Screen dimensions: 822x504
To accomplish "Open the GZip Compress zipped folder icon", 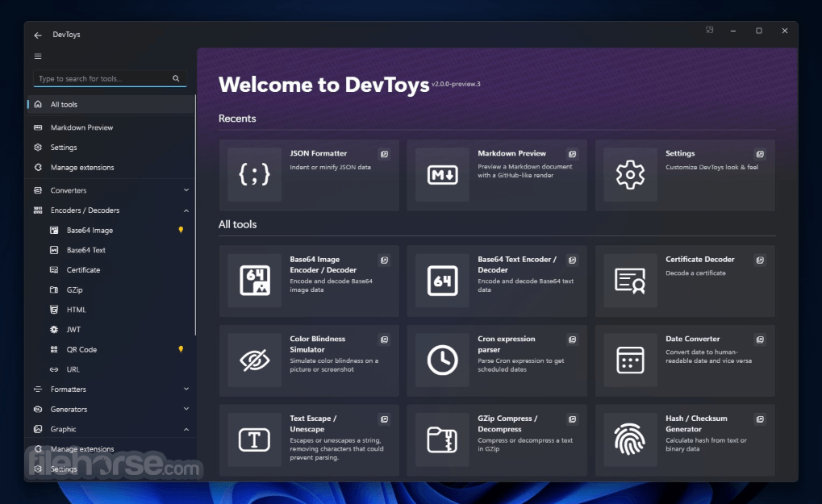I will [x=442, y=439].
